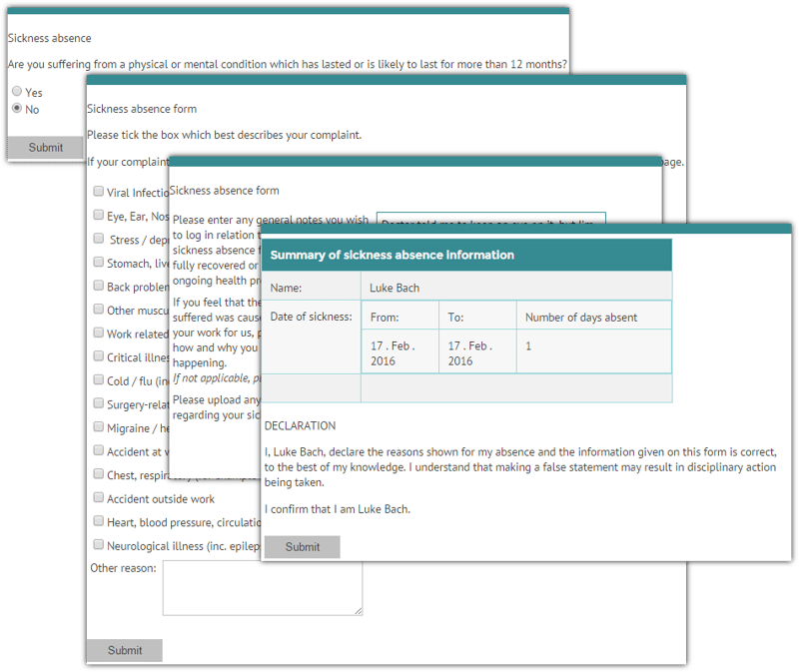Click the DECLARATION heading text
The height and width of the screenshot is (672, 799).
pos(300,426)
